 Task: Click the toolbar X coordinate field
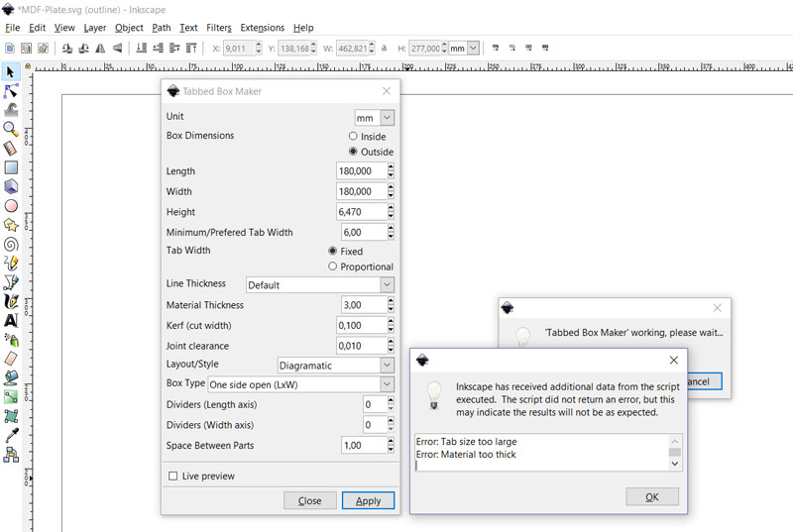coord(239,49)
